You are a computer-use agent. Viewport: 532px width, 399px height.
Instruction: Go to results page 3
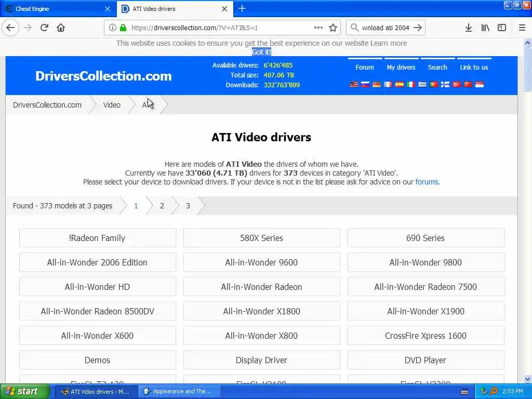(x=188, y=206)
